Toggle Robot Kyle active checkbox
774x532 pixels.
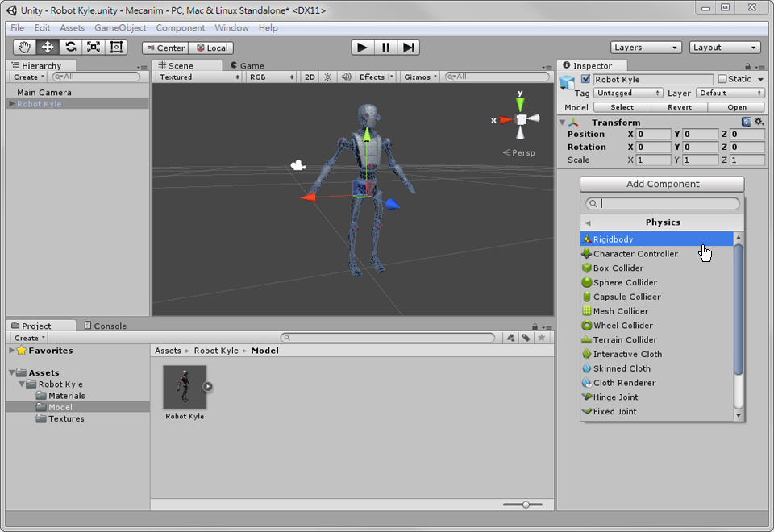pos(586,79)
